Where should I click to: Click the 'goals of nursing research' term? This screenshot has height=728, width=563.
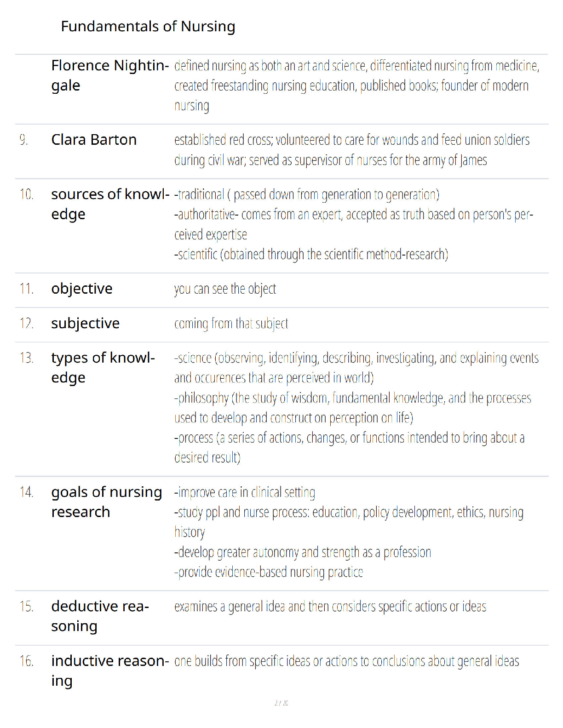pyautogui.click(x=107, y=502)
